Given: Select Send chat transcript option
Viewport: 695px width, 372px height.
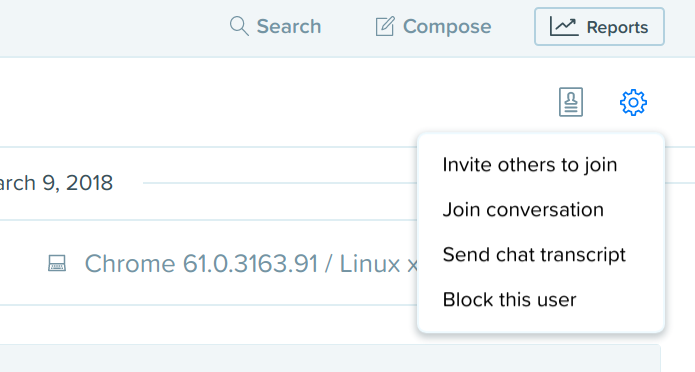Looking at the screenshot, I should point(534,255).
